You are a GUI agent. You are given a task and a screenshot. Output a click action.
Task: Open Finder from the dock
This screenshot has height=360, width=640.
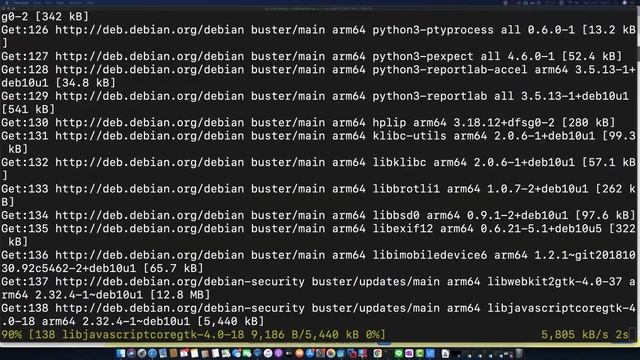(x=121, y=353)
